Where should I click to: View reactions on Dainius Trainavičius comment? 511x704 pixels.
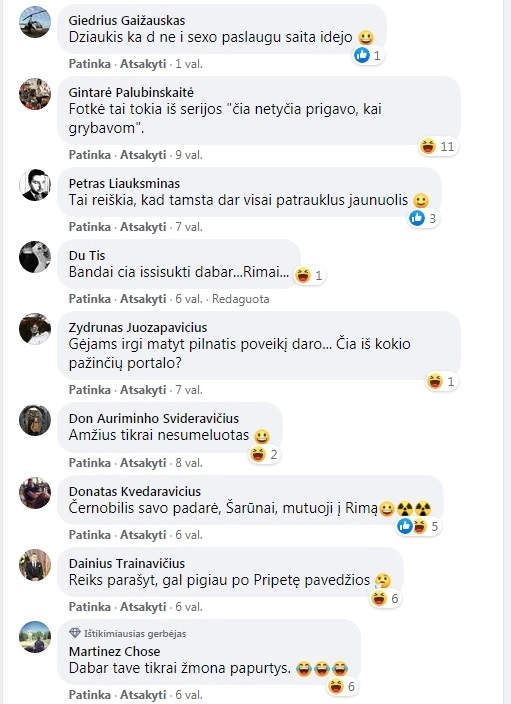[x=385, y=598]
